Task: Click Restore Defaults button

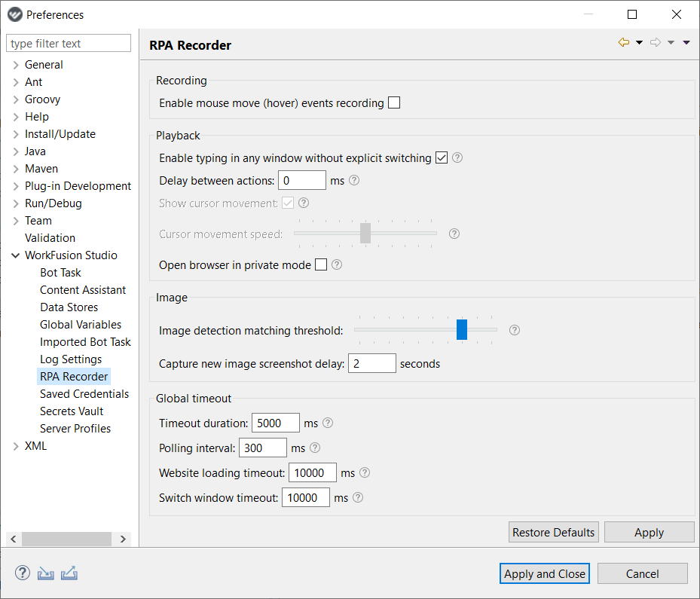Action: pyautogui.click(x=554, y=532)
